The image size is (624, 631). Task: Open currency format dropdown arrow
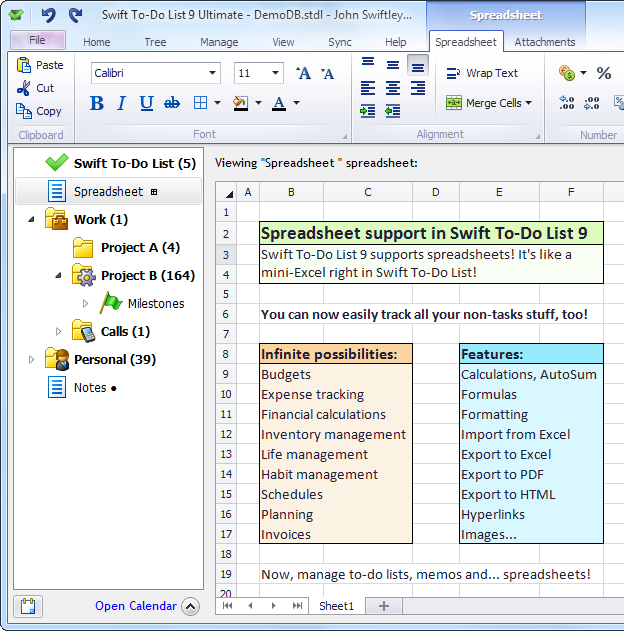[x=583, y=73]
